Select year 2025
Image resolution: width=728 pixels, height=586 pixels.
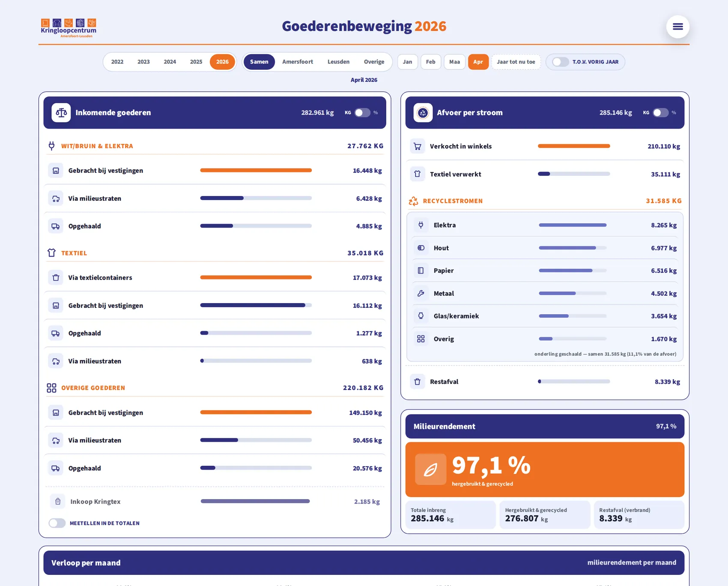[196, 62]
